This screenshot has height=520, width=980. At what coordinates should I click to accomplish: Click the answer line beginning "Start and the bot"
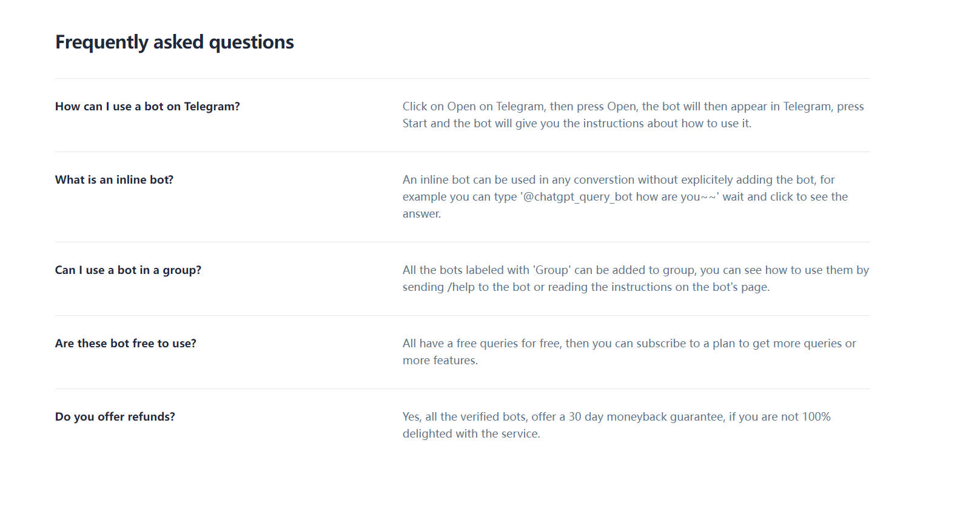577,124
